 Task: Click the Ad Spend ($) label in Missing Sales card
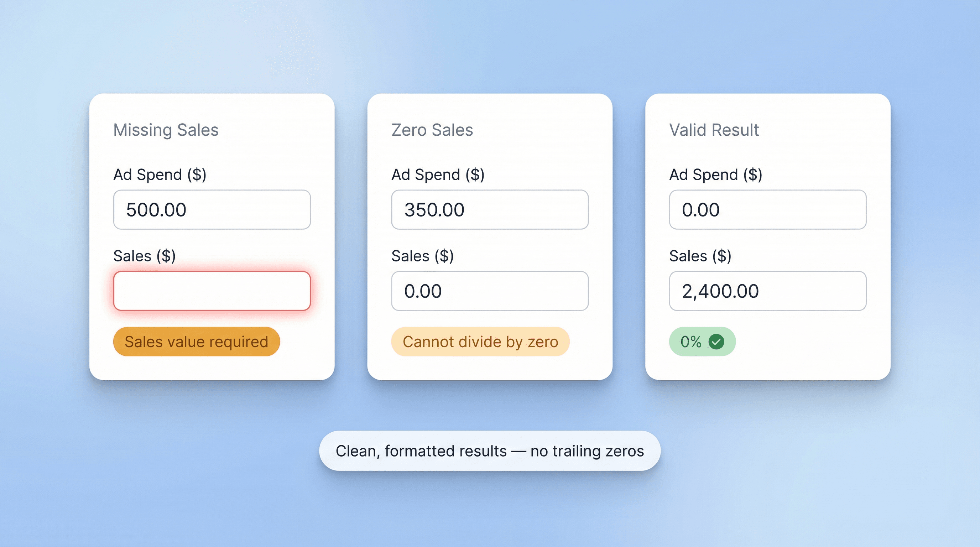[x=160, y=174]
